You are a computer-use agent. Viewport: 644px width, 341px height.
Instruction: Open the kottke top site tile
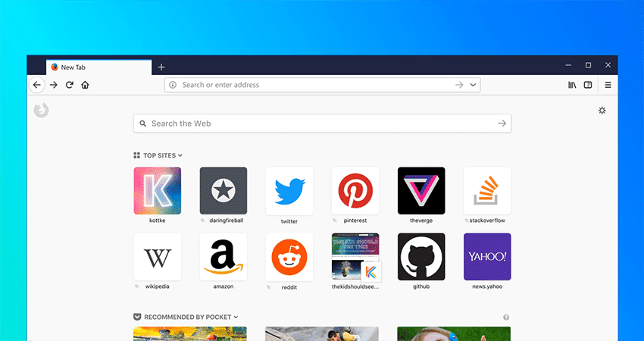[158, 191]
